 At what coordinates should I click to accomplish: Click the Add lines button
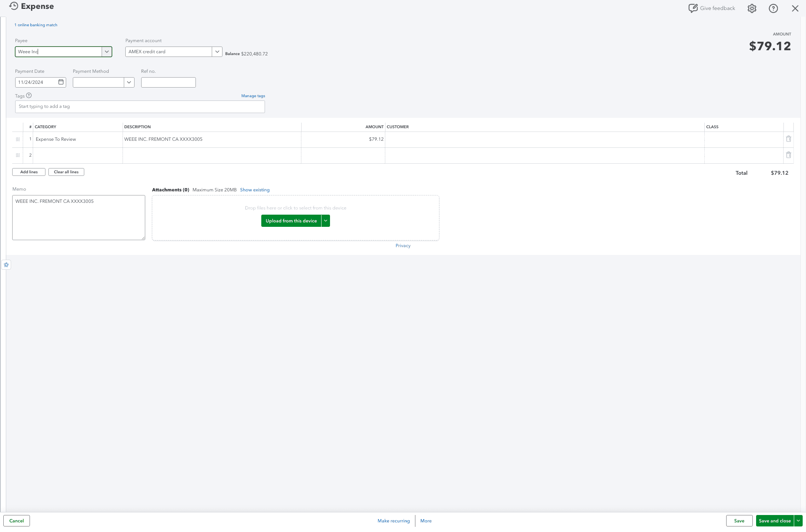click(28, 172)
